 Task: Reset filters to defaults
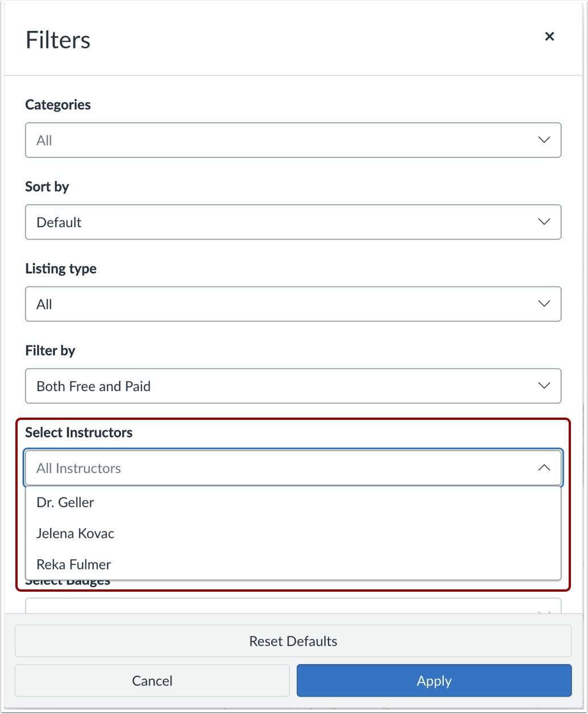point(293,641)
